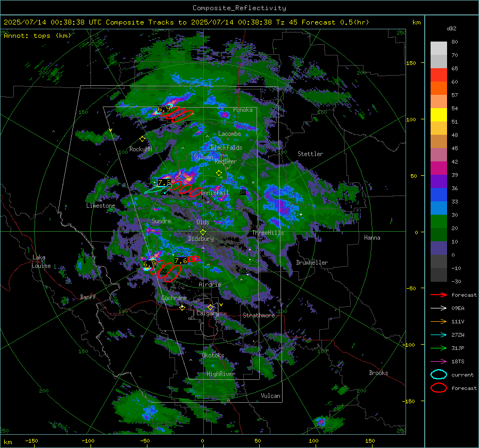Image resolution: width=479 pixels, height=448 pixels.
Task: Click the ThreeHills city label
Action: pos(268,233)
